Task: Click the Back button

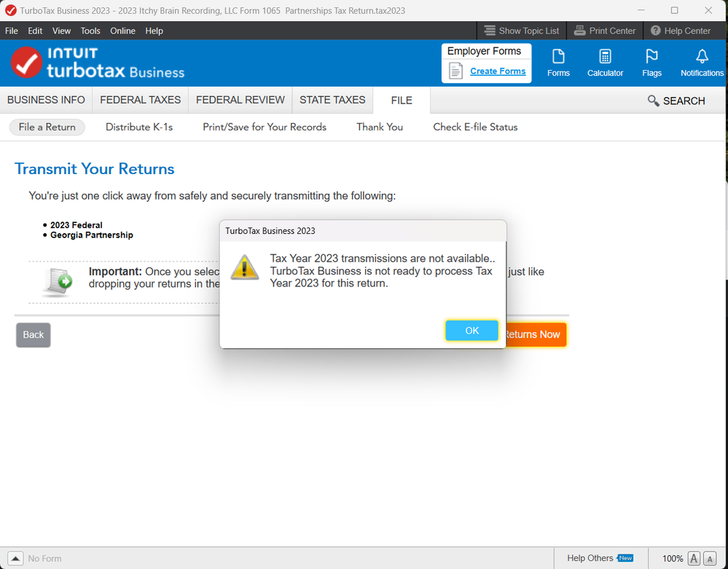Action: point(34,334)
